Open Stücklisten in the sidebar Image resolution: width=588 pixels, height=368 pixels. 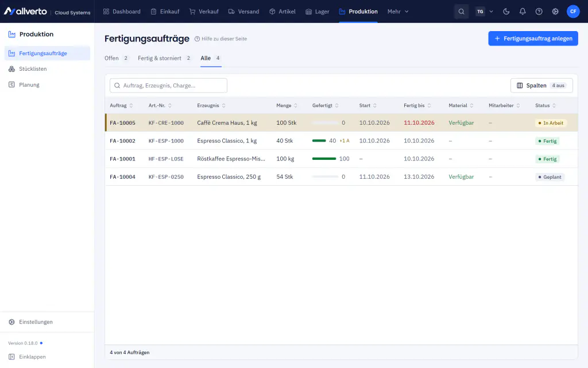[x=47, y=69]
